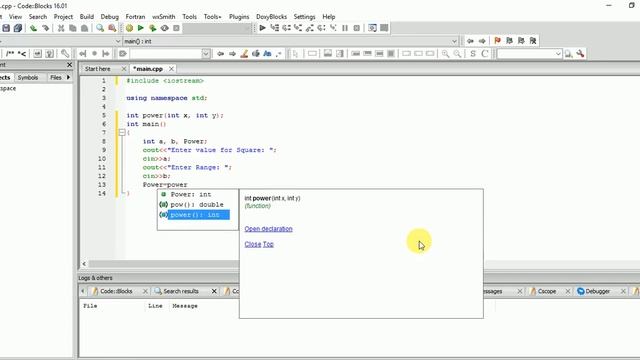Click the Rebuild icon
This screenshot has height=360, width=640.
(x=164, y=28)
